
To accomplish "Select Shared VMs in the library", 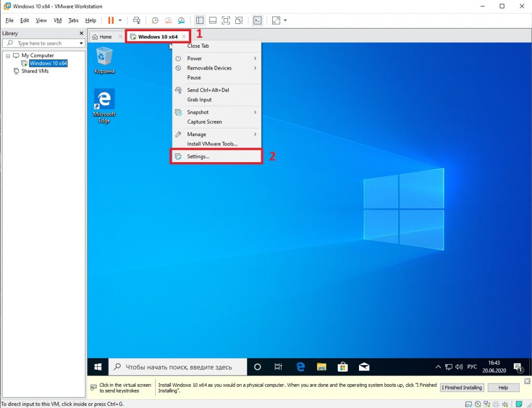I will (x=35, y=71).
